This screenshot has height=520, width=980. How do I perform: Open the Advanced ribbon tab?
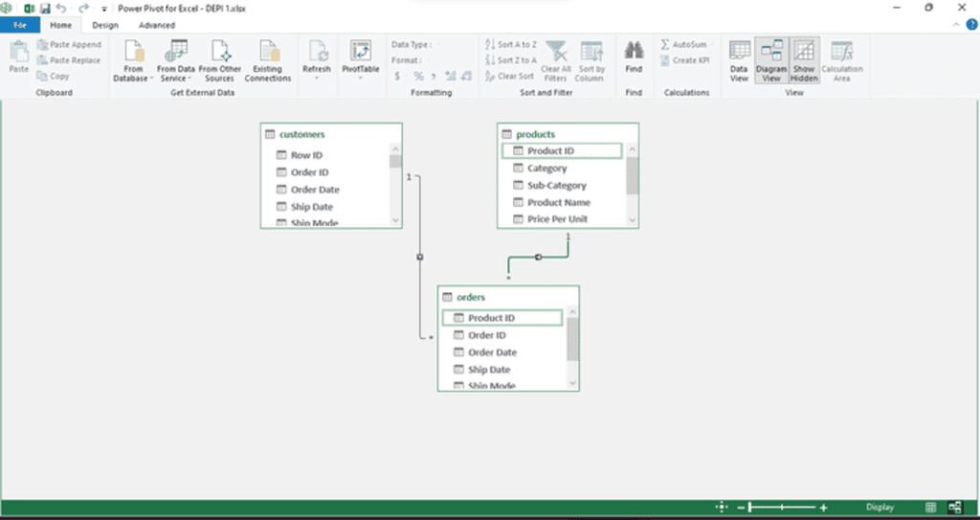coord(156,25)
